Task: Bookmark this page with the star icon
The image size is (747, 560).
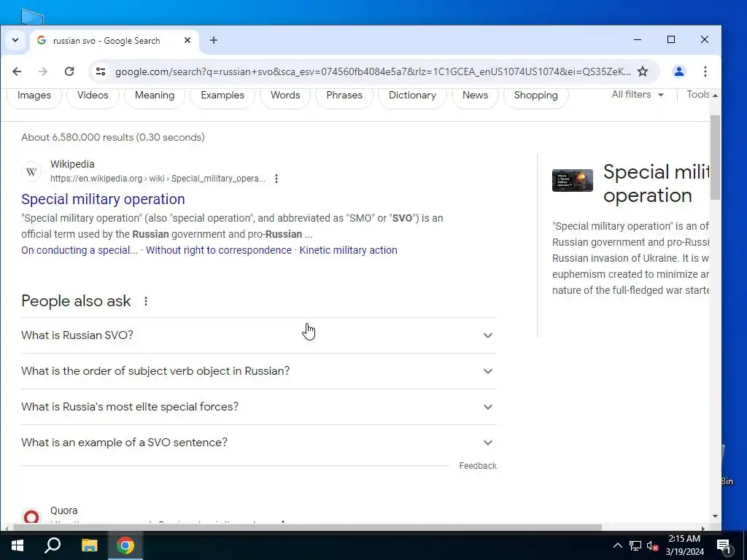Action: 643,71
